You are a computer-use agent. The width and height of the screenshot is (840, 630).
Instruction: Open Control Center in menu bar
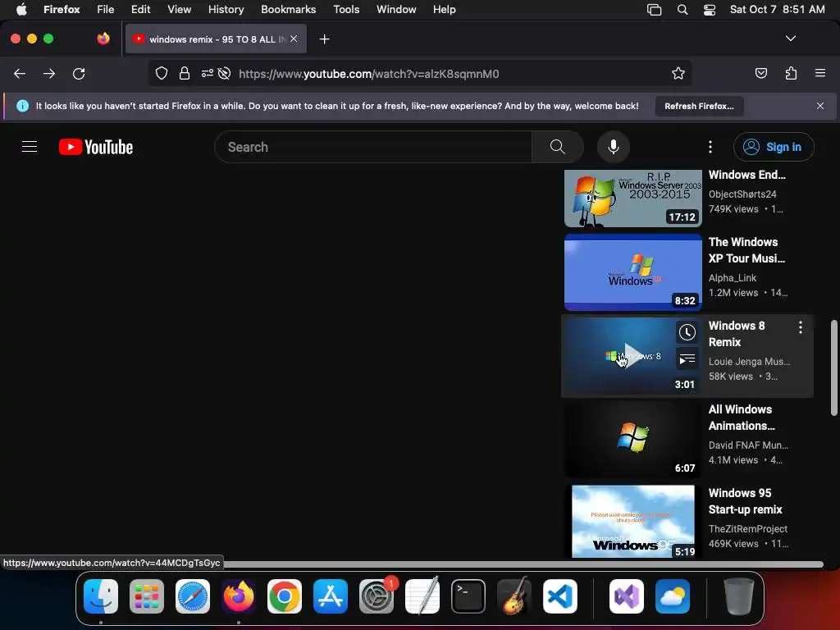pos(710,9)
